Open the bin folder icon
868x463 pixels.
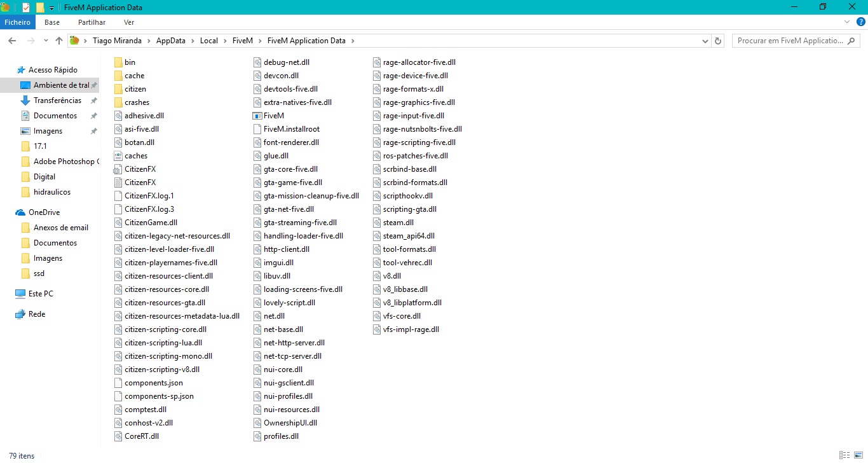(x=118, y=62)
